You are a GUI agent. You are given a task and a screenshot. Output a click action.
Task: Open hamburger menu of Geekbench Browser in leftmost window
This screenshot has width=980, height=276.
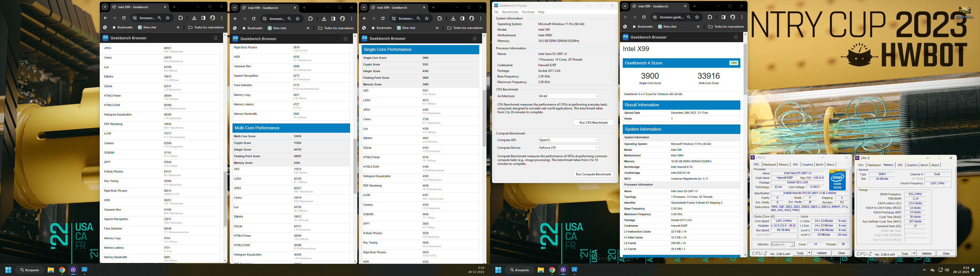click(216, 38)
